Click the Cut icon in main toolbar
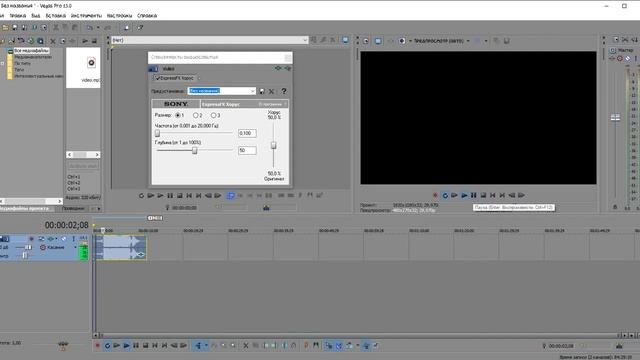640x360 pixels. tap(56, 28)
